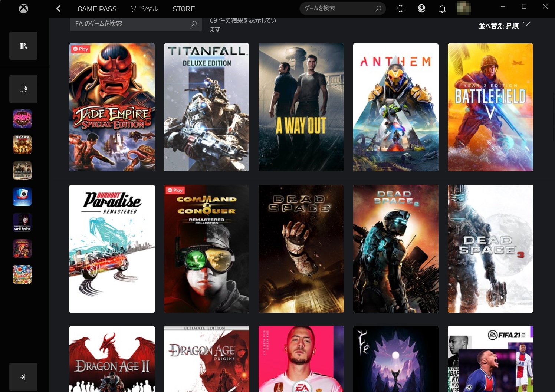Open the Fe game tile

[396, 359]
